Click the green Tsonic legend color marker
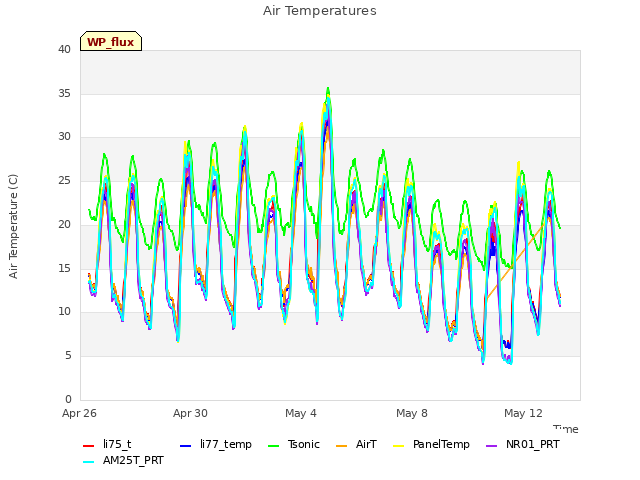 273,446
